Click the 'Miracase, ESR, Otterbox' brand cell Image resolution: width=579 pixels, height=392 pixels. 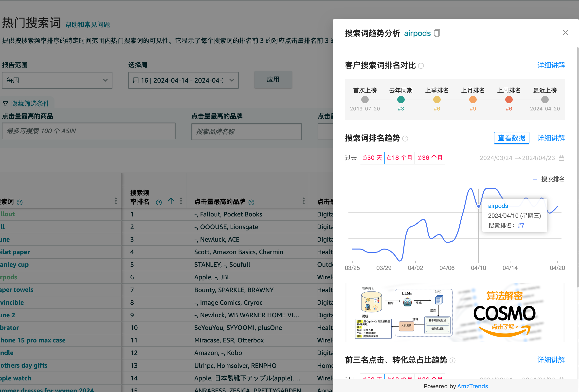(229, 340)
